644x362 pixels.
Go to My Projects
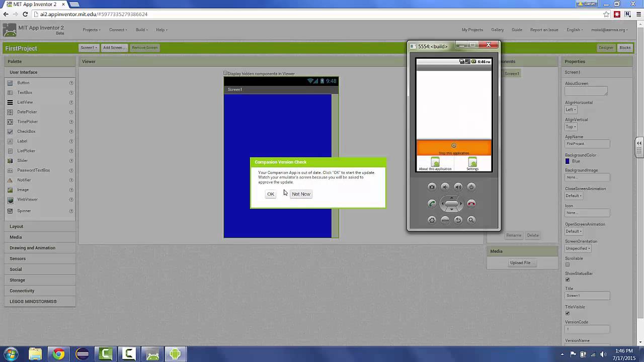472,30
